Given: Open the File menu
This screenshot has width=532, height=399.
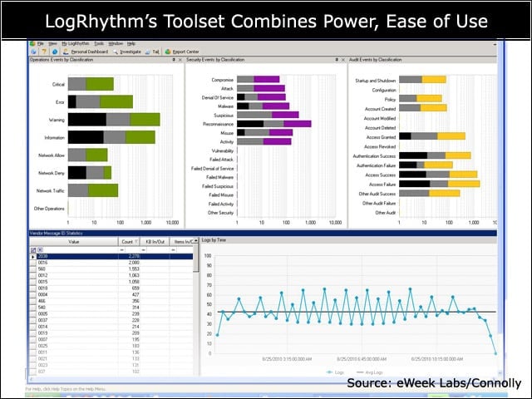Looking at the screenshot, I should coord(41,43).
